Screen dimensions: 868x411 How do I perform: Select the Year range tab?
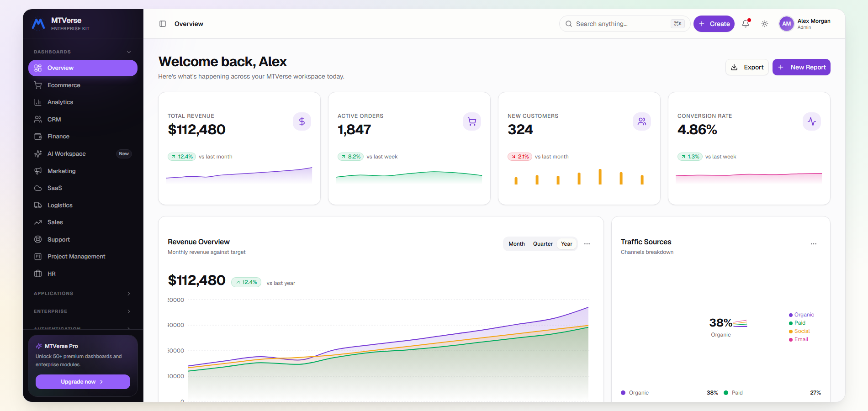coord(566,244)
